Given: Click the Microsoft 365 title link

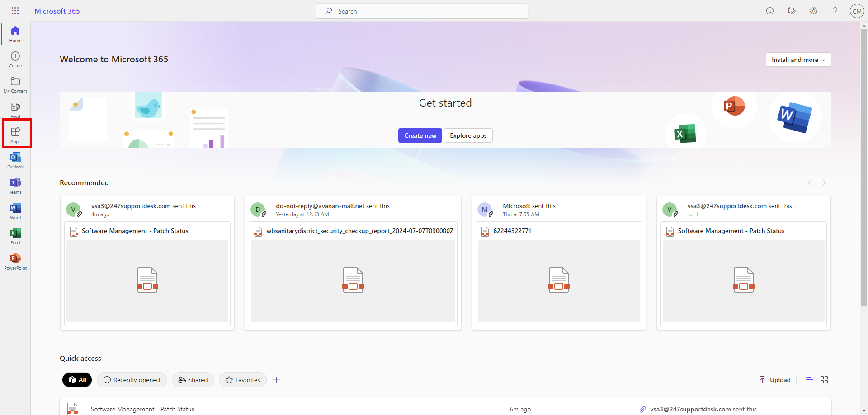Looking at the screenshot, I should pos(57,11).
